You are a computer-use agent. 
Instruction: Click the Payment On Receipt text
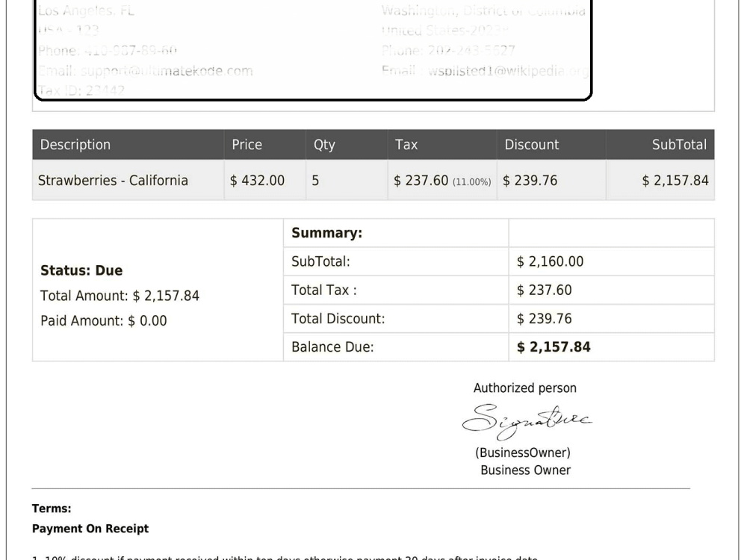[x=90, y=529]
